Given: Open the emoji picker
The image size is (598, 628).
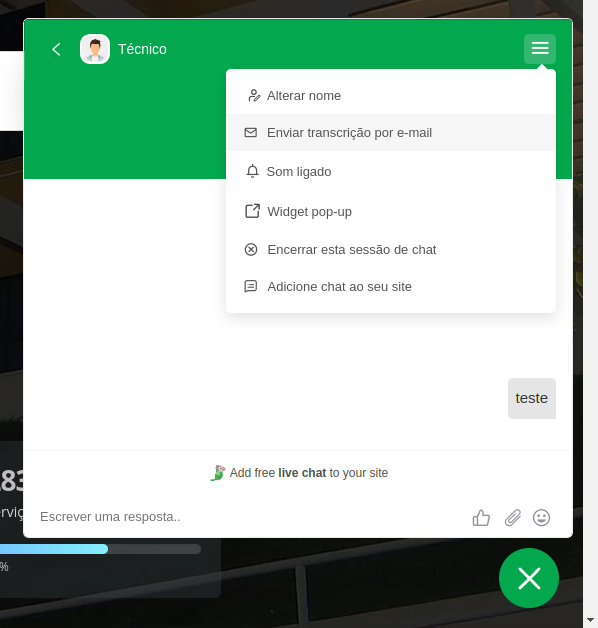Looking at the screenshot, I should pyautogui.click(x=541, y=517).
